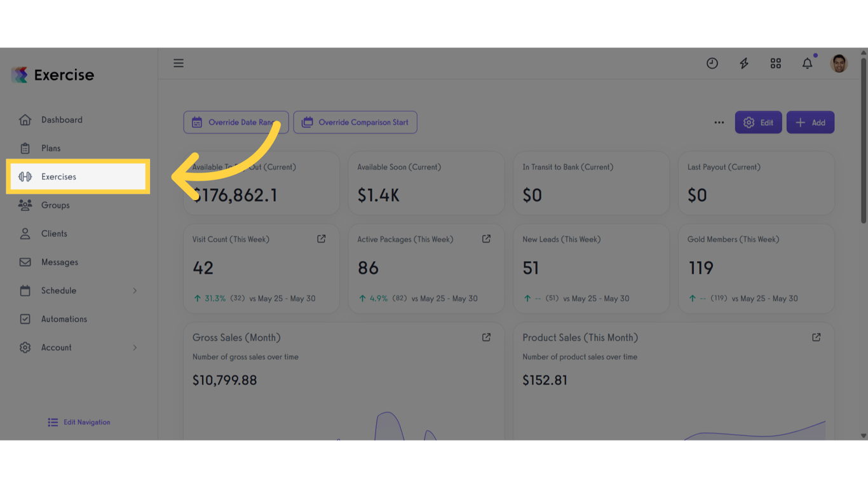This screenshot has height=488, width=868.
Task: Go to Clients in the sidebar
Action: pyautogui.click(x=54, y=234)
